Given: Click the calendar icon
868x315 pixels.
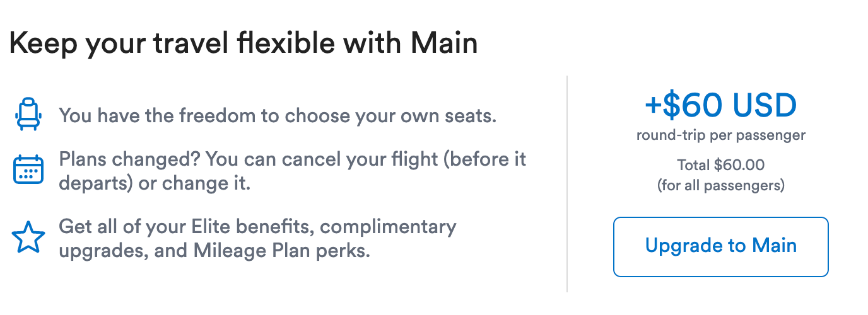Looking at the screenshot, I should click(28, 169).
